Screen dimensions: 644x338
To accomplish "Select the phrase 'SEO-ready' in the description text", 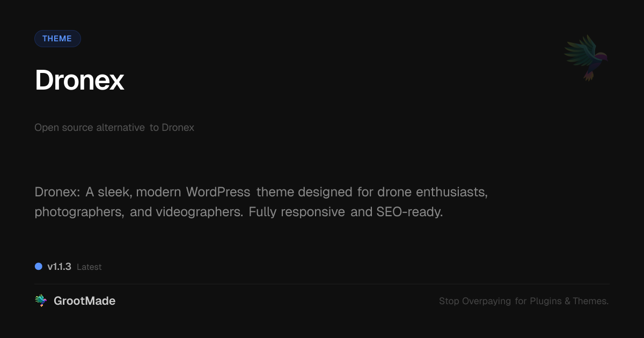I will coord(410,211).
